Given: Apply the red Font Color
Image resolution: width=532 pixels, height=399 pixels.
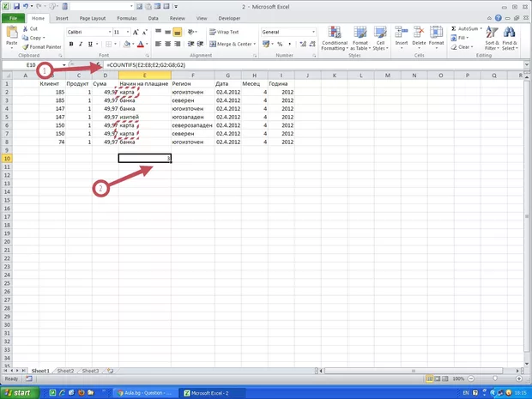Looking at the screenshot, I should (x=141, y=44).
